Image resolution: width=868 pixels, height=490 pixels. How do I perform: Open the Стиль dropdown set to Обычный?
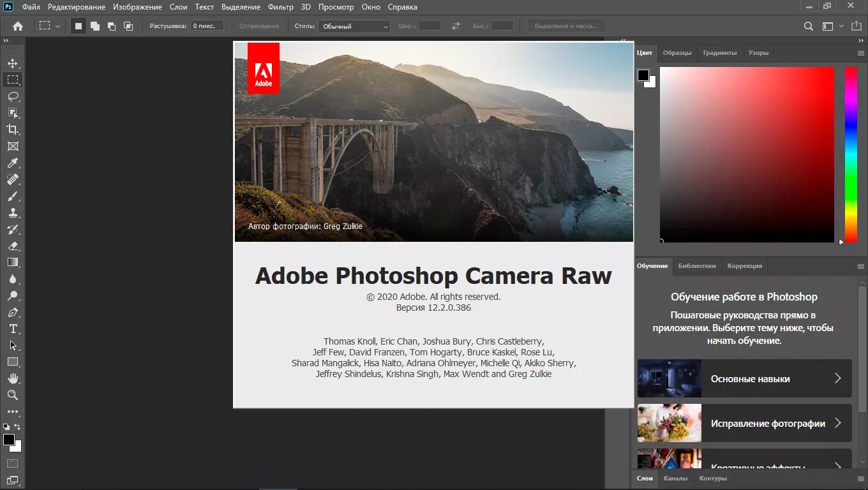point(354,26)
